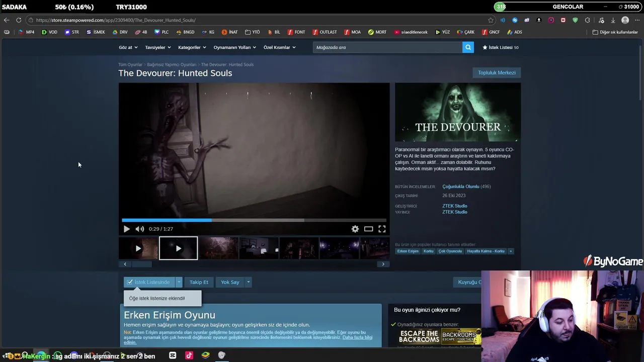Open the YTÖ bookmark folder
The image size is (644, 362).
click(x=253, y=32)
